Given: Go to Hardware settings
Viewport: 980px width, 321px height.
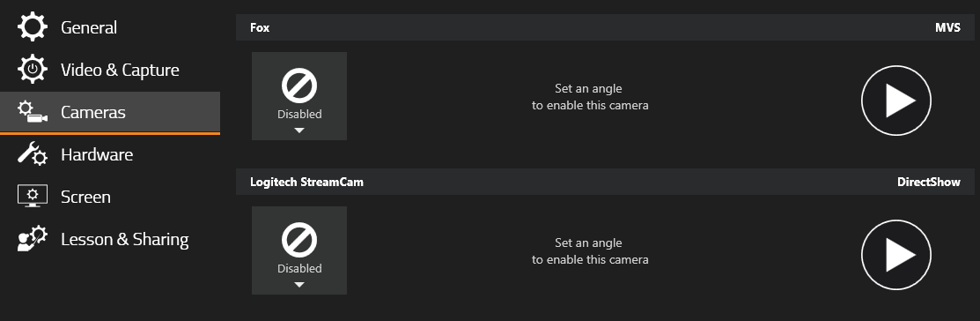Looking at the screenshot, I should (110, 154).
